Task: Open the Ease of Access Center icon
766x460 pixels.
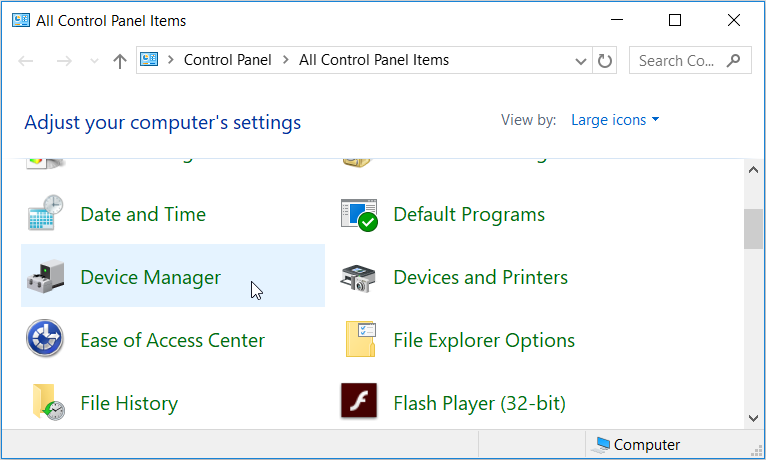Action: click(x=45, y=340)
